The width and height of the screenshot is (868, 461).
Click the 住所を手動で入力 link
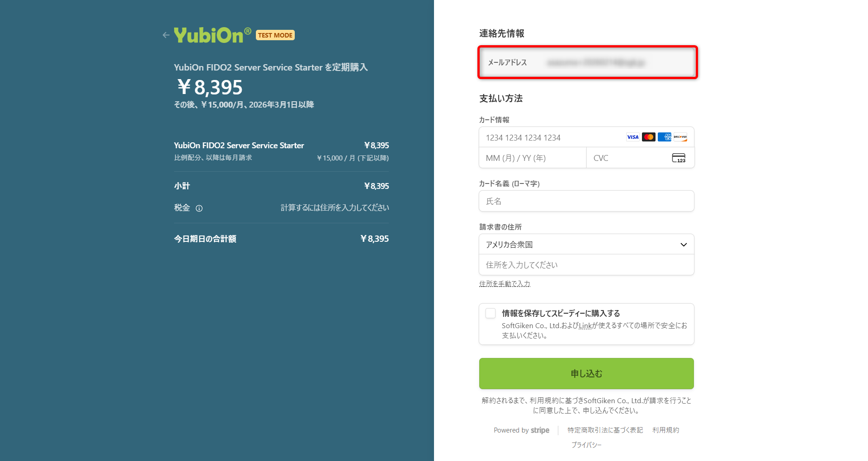click(505, 284)
